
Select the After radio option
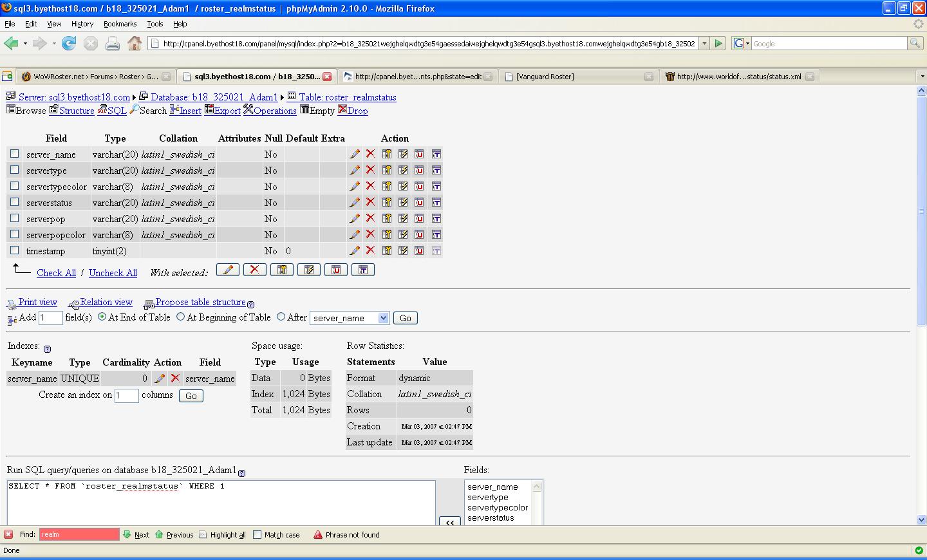point(281,317)
